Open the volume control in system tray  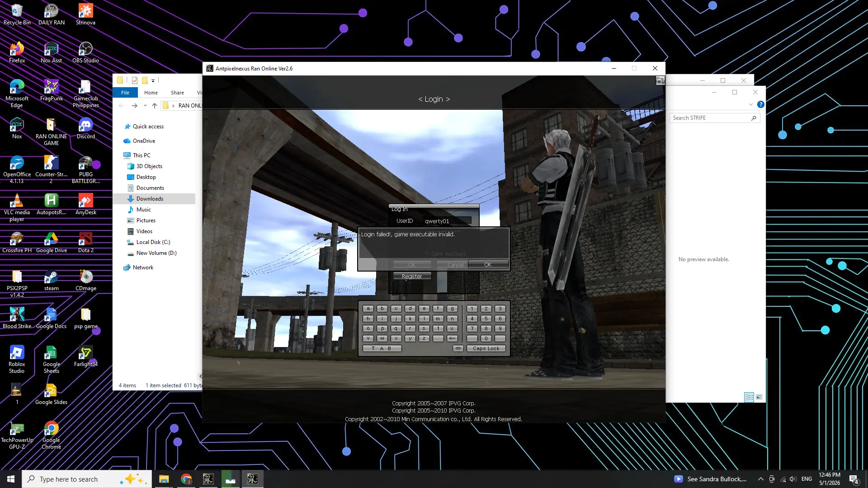click(x=793, y=479)
